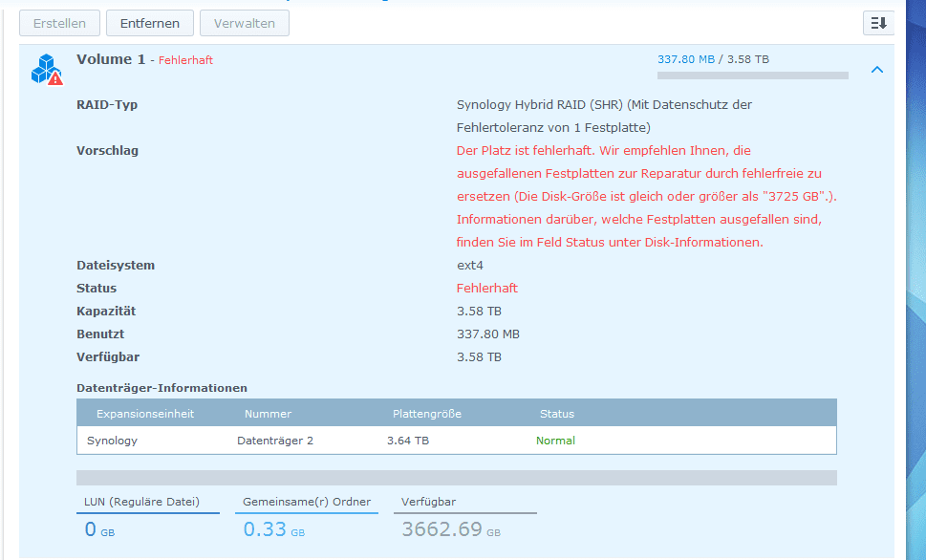The height and width of the screenshot is (560, 926).
Task: Click the Kapazität label
Action: [x=106, y=312]
